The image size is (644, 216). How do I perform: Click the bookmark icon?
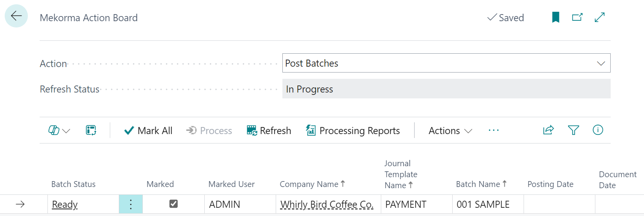pos(555,17)
